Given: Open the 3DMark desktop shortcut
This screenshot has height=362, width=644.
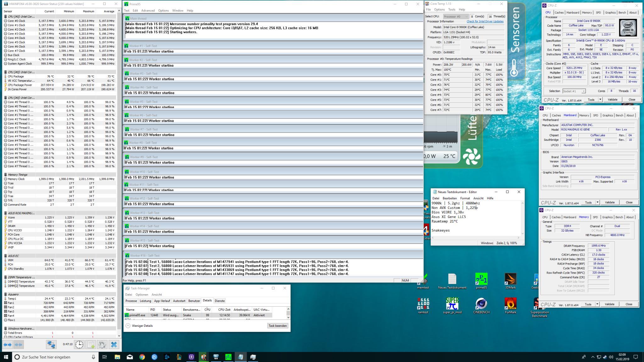Looking at the screenshot, I should tap(510, 281).
